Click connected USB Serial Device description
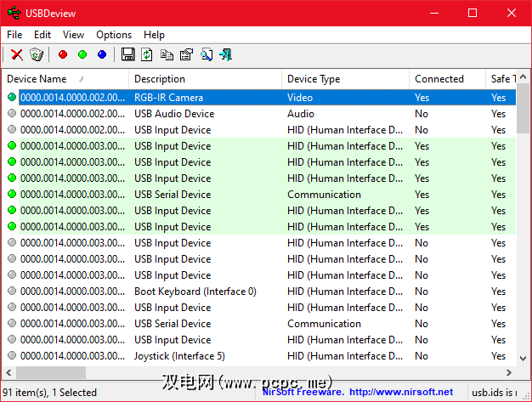The image size is (532, 402). pos(173,195)
